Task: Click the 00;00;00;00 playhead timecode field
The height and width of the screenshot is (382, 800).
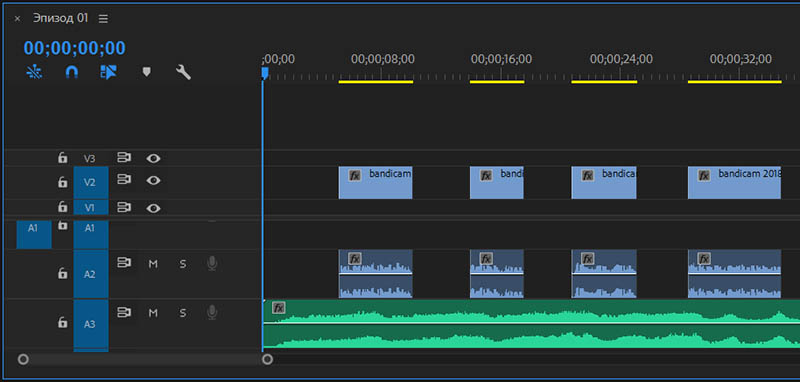Action: [x=74, y=48]
